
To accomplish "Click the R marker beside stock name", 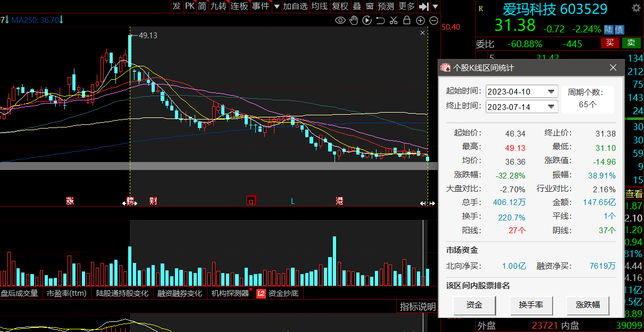I will (481, 8).
